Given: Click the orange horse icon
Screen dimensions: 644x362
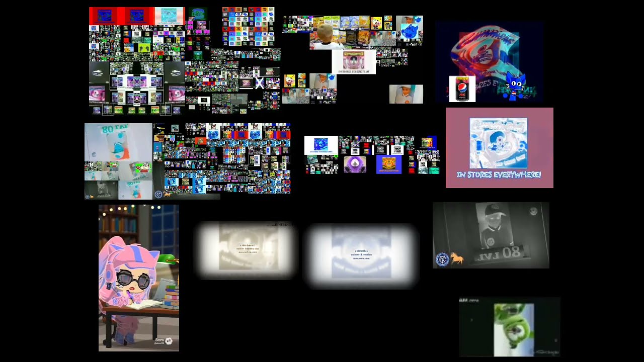Looking at the screenshot, I should pos(457,259).
